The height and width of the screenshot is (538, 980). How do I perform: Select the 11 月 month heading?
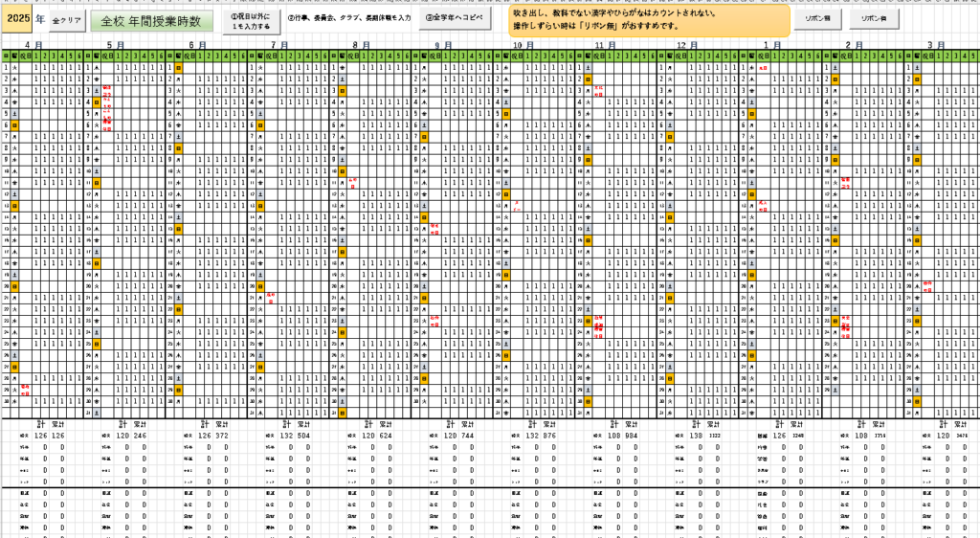pos(605,45)
